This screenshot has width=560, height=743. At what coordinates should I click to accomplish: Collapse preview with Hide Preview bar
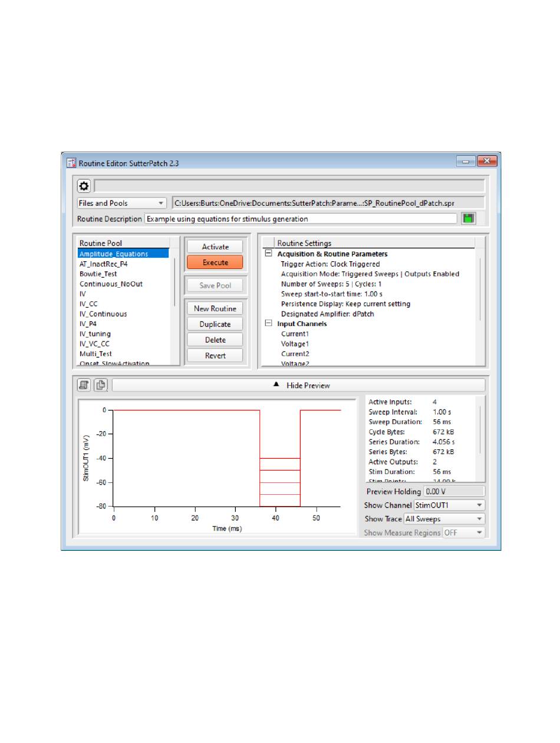(298, 385)
